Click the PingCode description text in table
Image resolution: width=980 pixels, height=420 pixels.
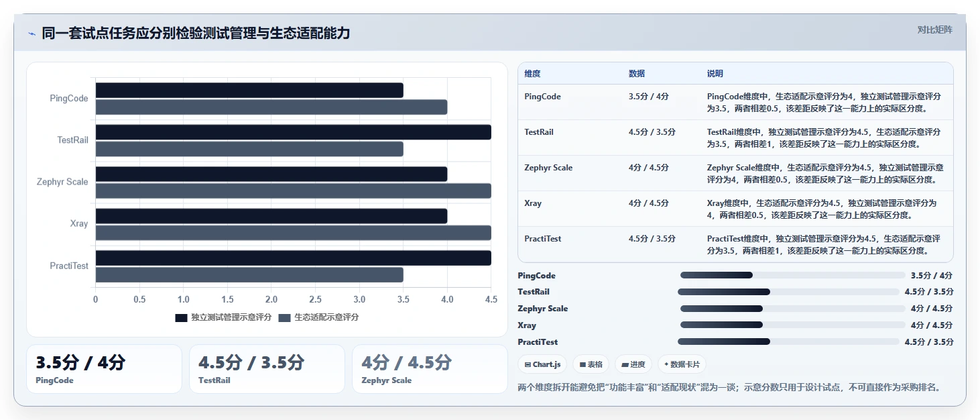[824, 102]
